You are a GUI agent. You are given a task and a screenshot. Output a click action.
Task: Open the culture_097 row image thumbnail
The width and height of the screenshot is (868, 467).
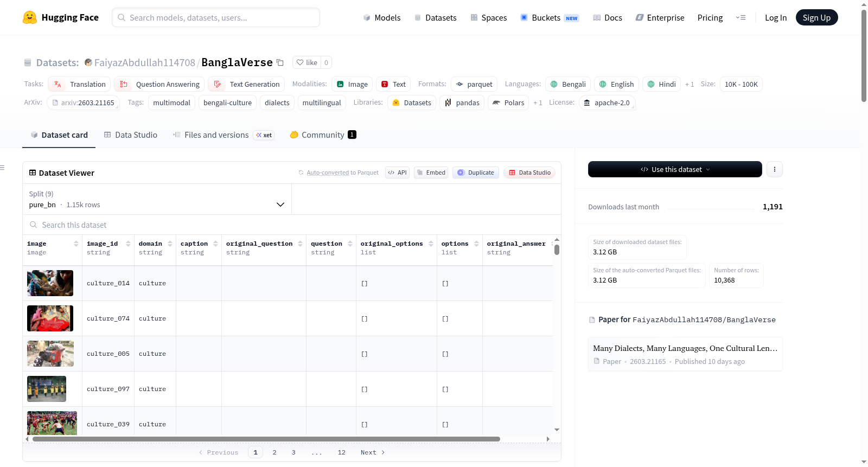pyautogui.click(x=47, y=389)
